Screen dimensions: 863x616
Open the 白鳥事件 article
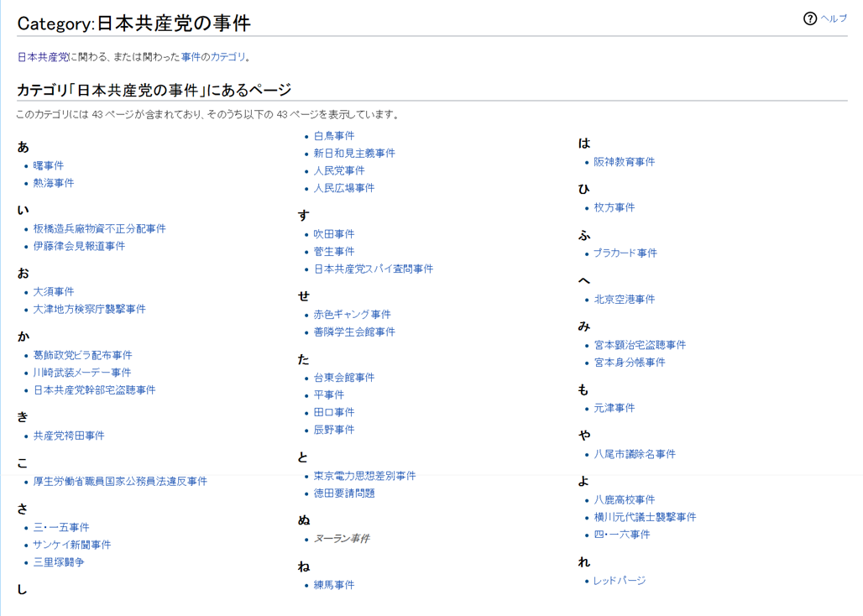point(334,136)
